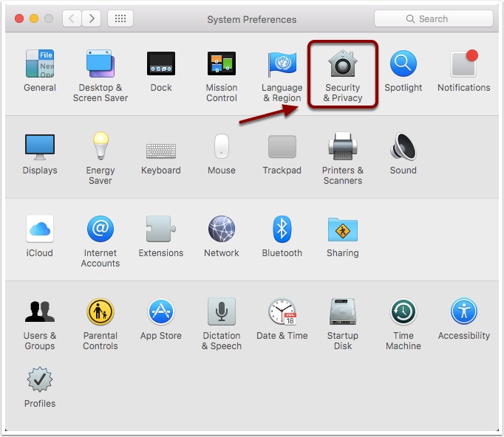This screenshot has width=504, height=437.
Task: Open Accessibility preferences icon
Action: pyautogui.click(x=464, y=311)
